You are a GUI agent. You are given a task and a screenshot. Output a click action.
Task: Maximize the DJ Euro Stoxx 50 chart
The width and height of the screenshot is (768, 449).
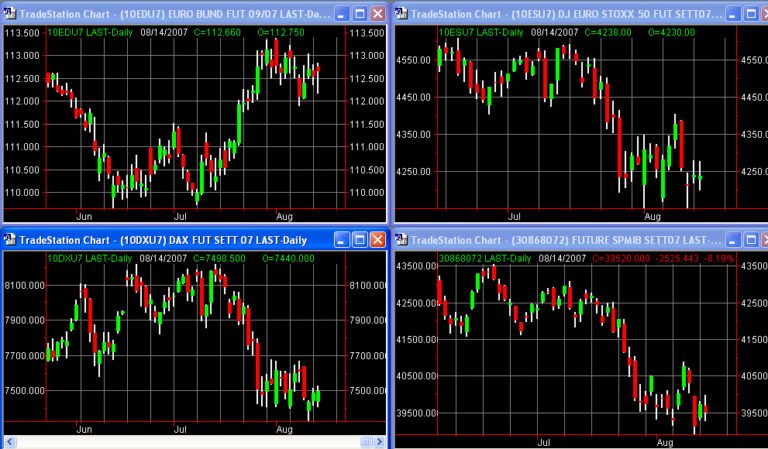pos(751,15)
